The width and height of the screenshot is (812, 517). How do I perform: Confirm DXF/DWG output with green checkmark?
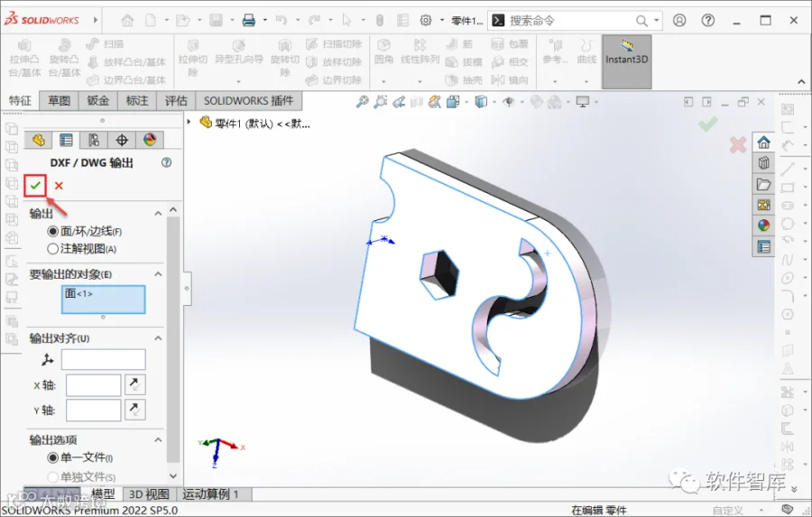click(35, 186)
